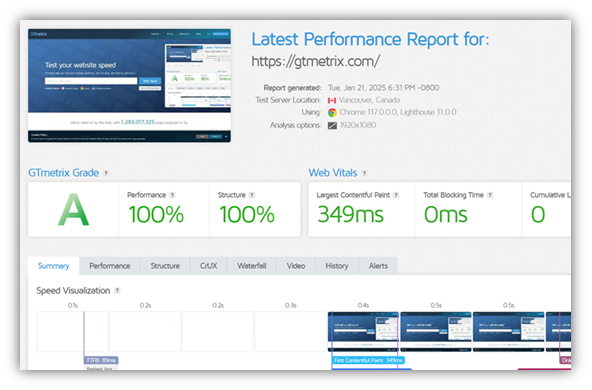Click the report generated date text
The height and width of the screenshot is (390, 592).
[384, 88]
